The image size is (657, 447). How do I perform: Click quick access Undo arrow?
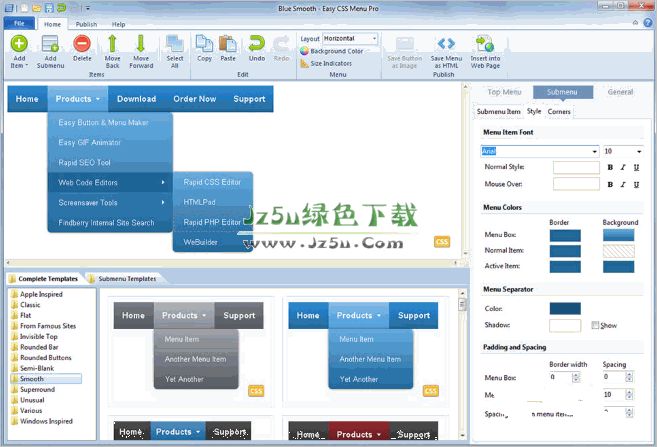[61, 8]
